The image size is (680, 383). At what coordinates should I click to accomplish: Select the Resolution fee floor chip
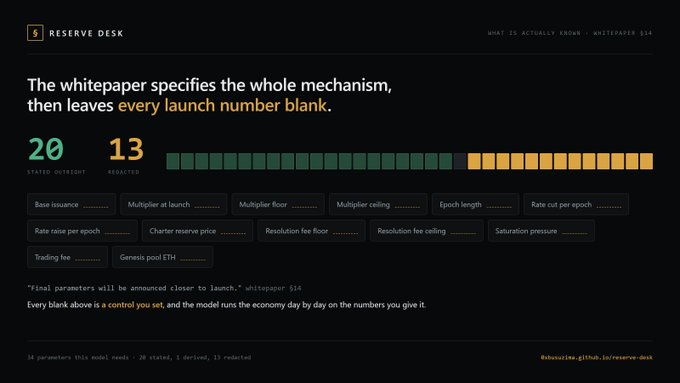[311, 231]
